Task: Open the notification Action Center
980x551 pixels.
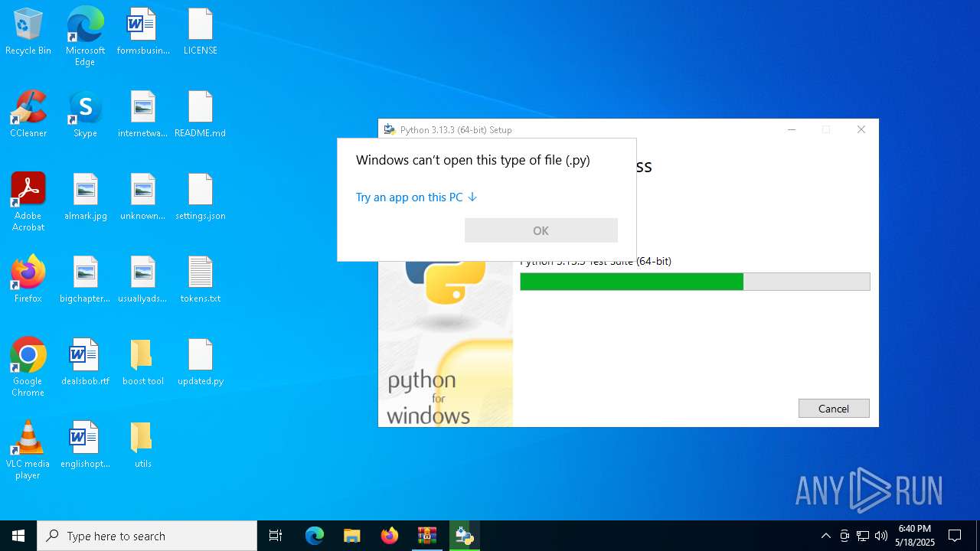Action: (x=955, y=536)
